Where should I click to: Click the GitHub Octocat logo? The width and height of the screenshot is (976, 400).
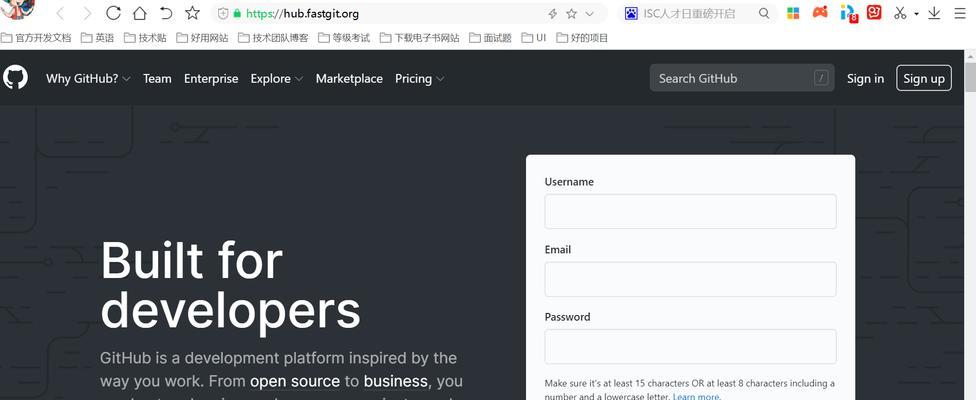pos(15,78)
